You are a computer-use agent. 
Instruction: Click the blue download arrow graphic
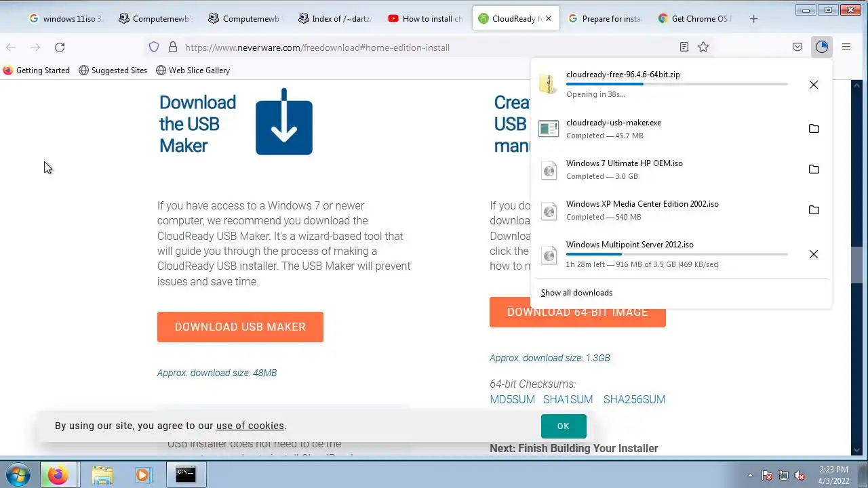tap(284, 122)
